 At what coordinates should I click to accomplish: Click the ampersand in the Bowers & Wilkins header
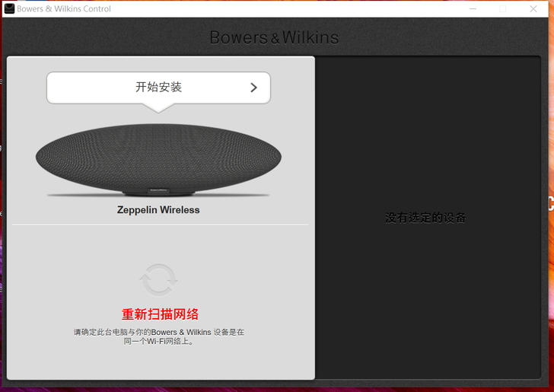point(275,38)
